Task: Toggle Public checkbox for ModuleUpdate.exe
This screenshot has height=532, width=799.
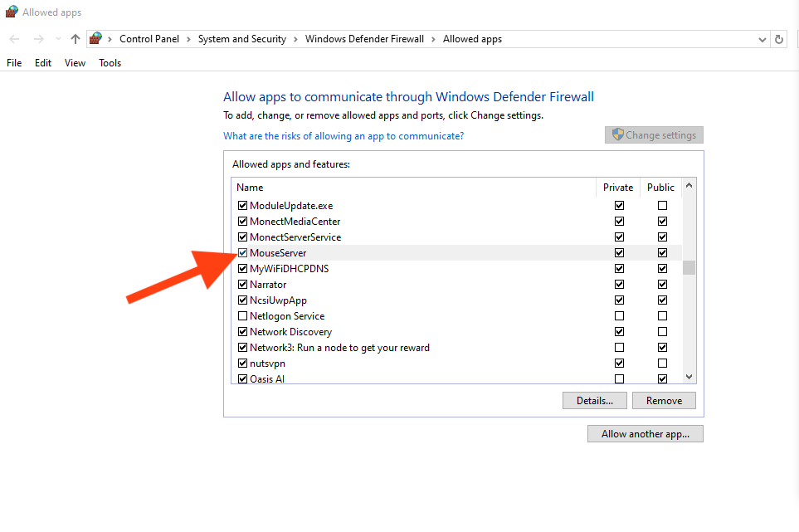Action: pyautogui.click(x=662, y=206)
